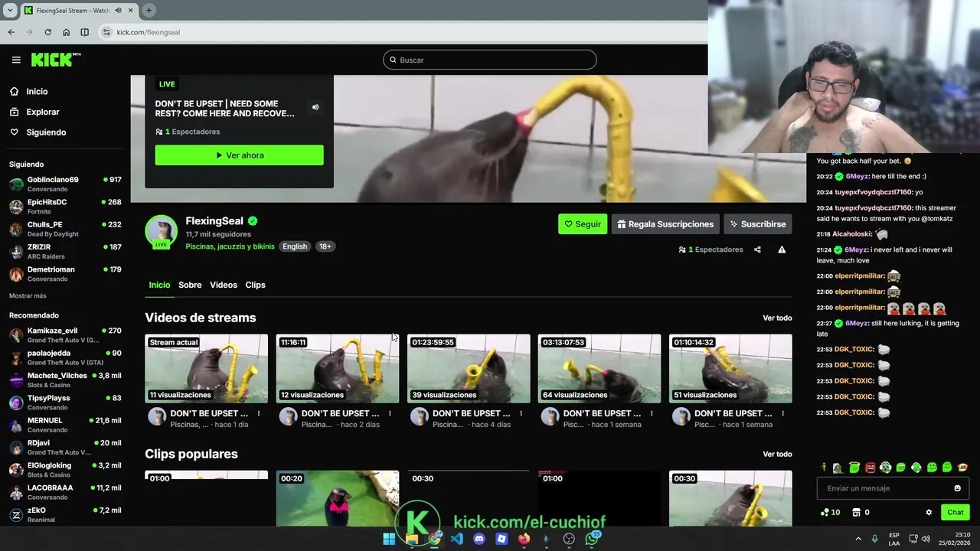Click the verified badge next to FlexingSeal
Image resolution: width=980 pixels, height=551 pixels.
click(253, 221)
